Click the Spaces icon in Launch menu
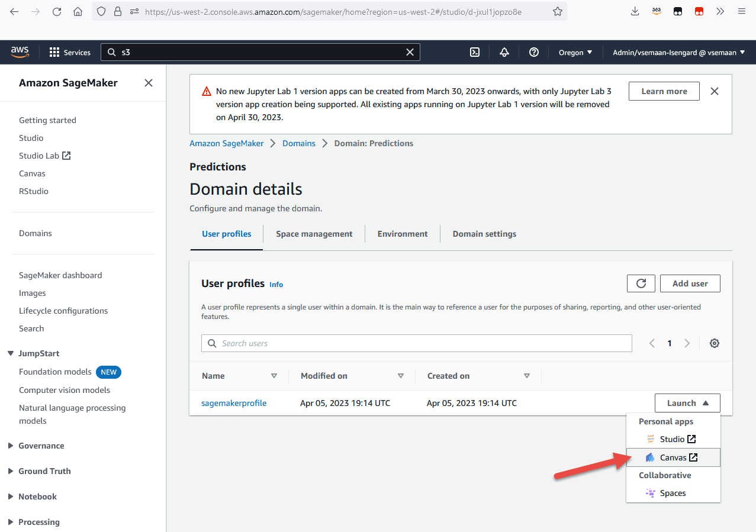Image resolution: width=756 pixels, height=532 pixels. tap(651, 493)
